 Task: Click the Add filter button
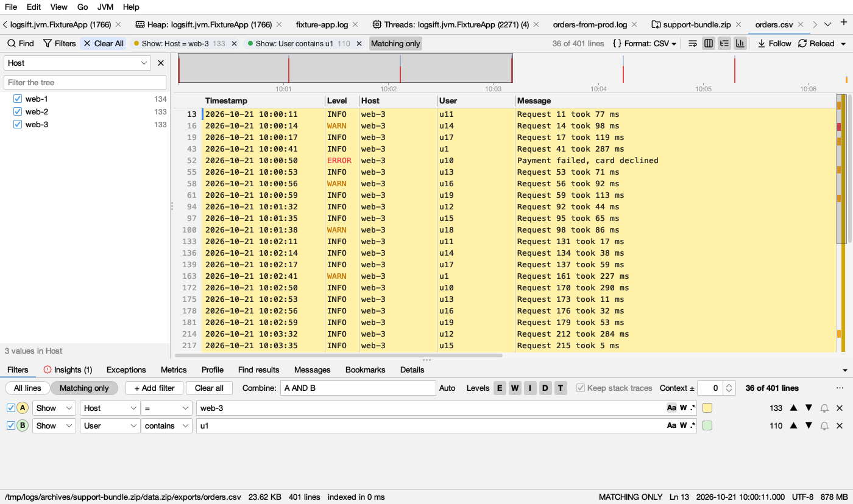(x=155, y=388)
